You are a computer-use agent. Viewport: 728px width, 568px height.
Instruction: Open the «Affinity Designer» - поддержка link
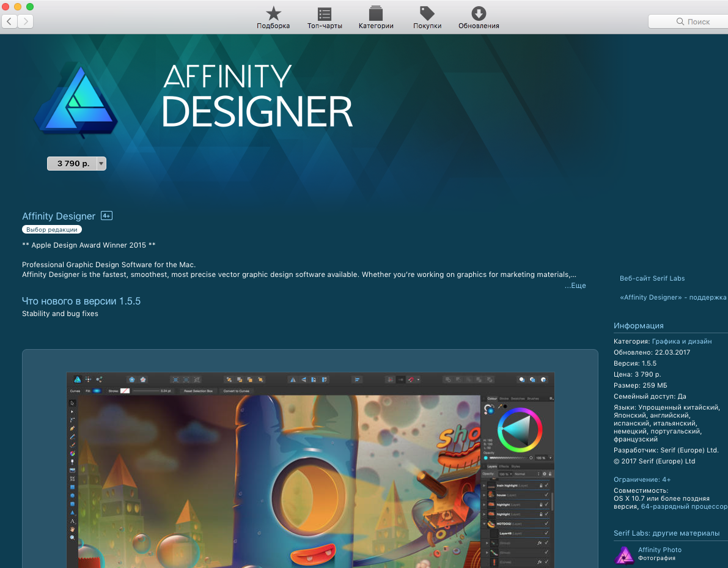(673, 297)
